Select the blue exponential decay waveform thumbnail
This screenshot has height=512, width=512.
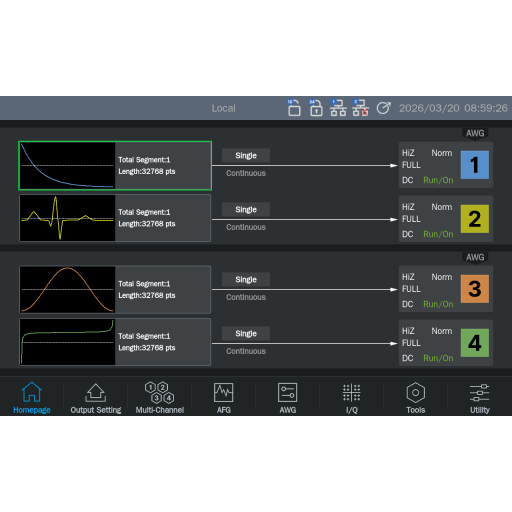pos(67,166)
